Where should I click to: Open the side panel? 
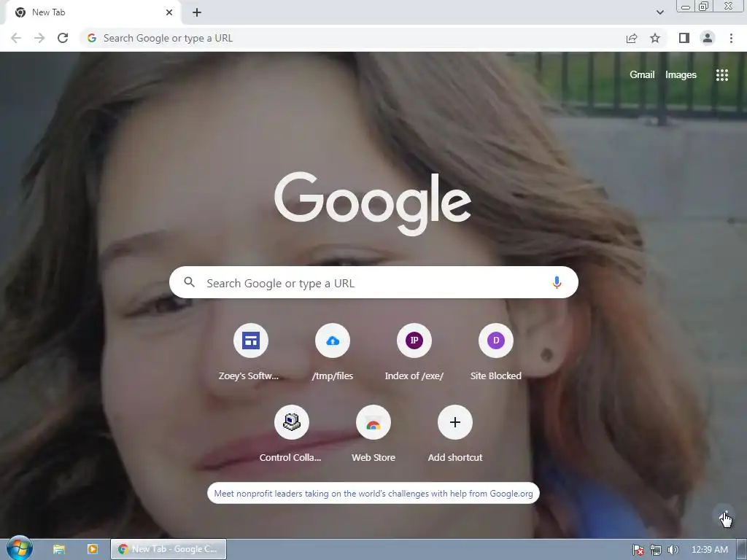[x=684, y=38]
